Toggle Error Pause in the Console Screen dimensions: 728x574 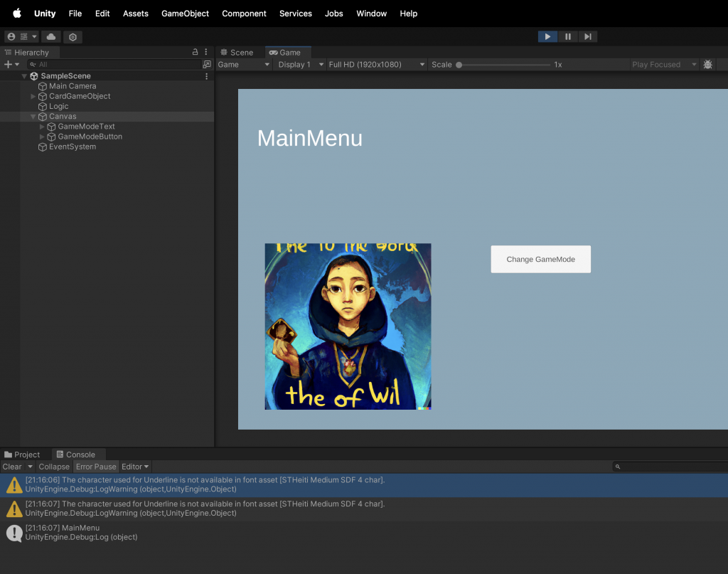coord(96,467)
